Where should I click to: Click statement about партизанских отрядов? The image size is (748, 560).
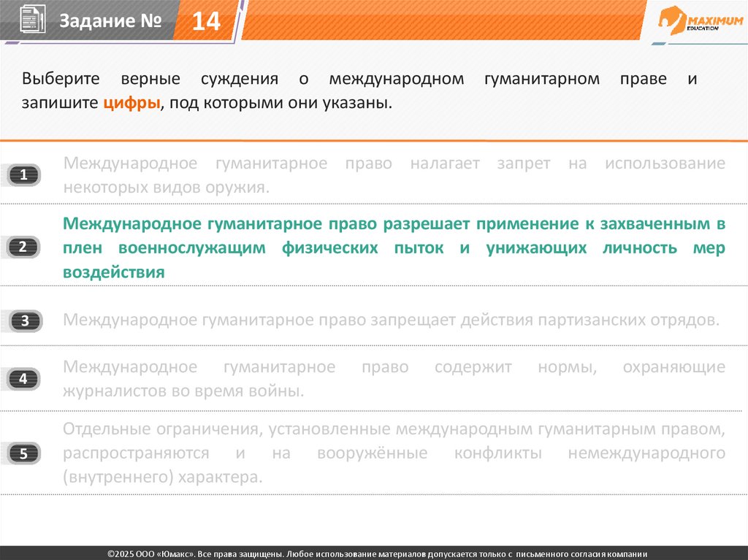(x=391, y=320)
